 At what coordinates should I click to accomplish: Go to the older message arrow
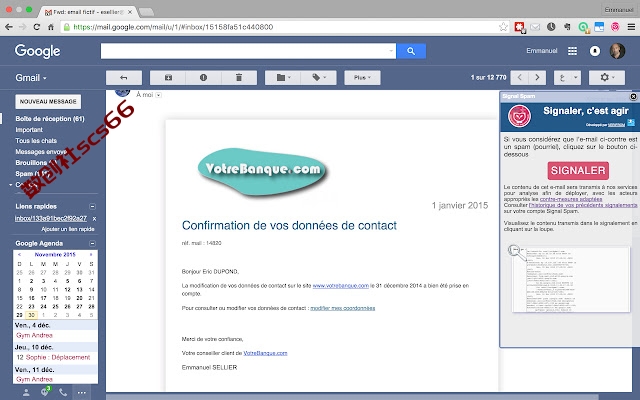537,78
